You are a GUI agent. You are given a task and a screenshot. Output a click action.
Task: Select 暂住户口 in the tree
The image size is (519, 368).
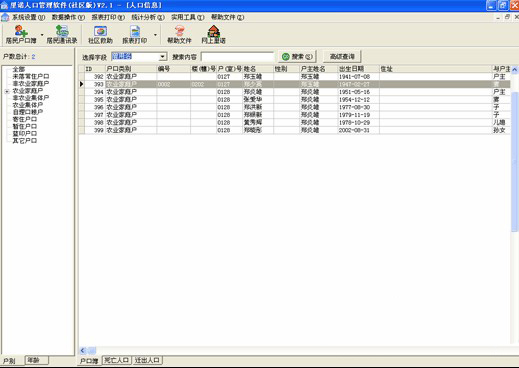pos(25,126)
